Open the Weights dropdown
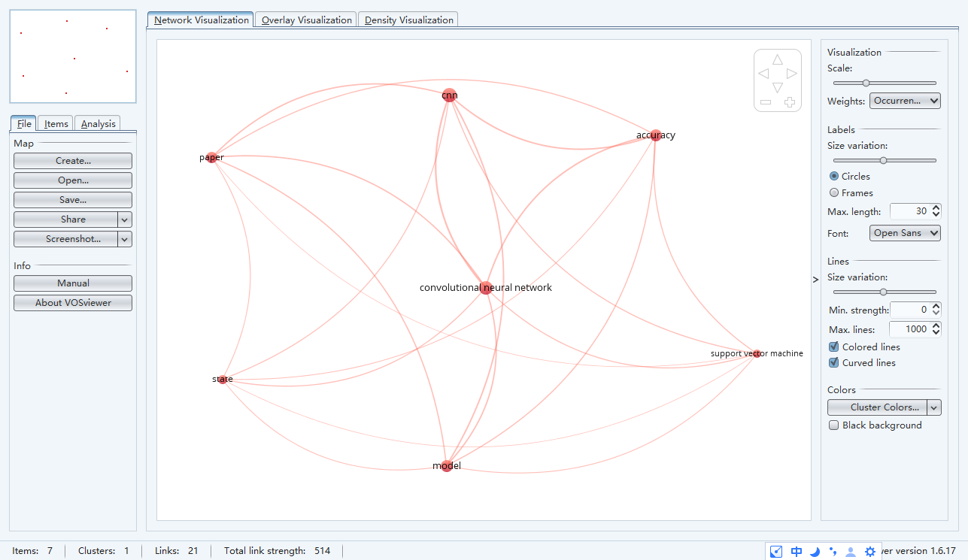The width and height of the screenshot is (968, 560). pyautogui.click(x=905, y=101)
